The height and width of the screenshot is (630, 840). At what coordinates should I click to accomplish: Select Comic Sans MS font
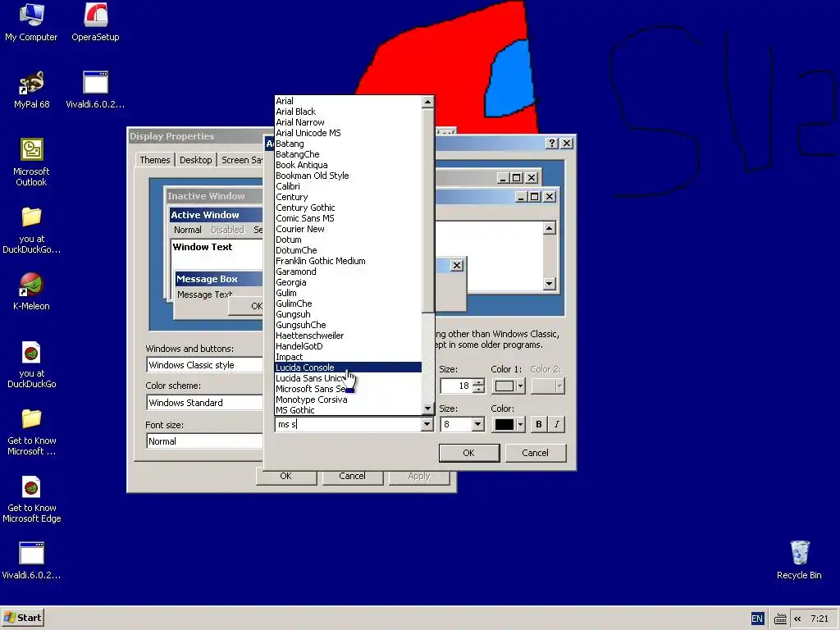pyautogui.click(x=348, y=218)
